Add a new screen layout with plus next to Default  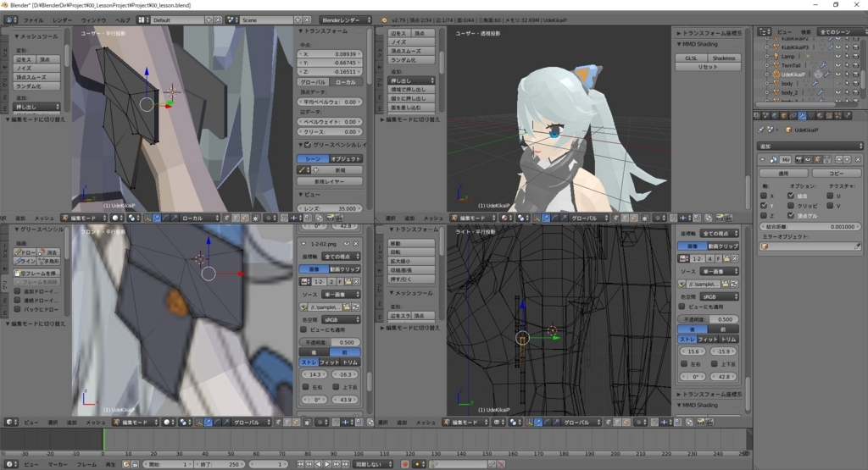tap(209, 20)
